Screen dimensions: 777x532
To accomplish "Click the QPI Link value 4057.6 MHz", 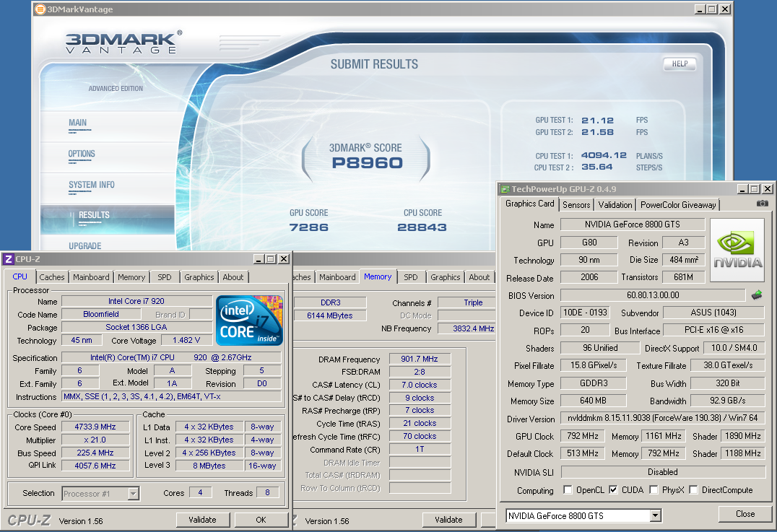I will [95, 466].
